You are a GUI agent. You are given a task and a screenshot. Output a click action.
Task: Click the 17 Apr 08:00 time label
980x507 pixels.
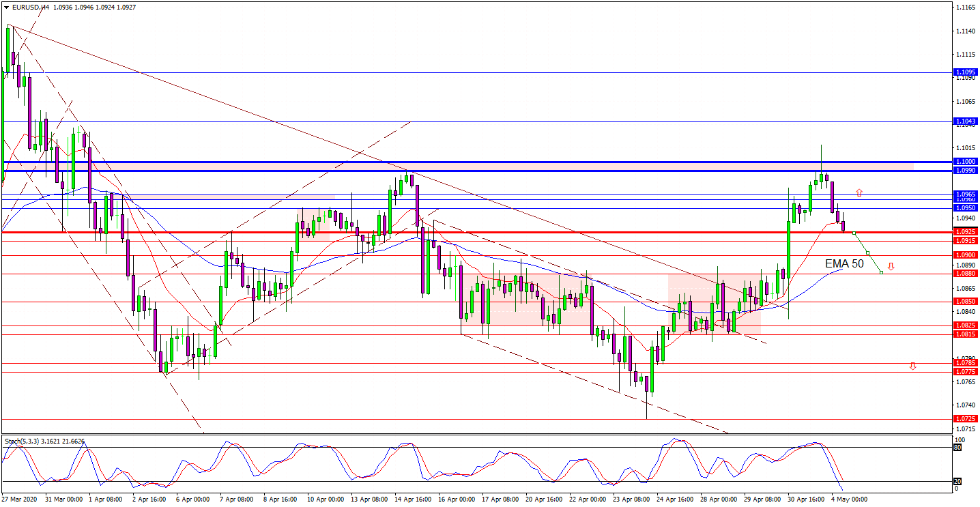tap(500, 499)
